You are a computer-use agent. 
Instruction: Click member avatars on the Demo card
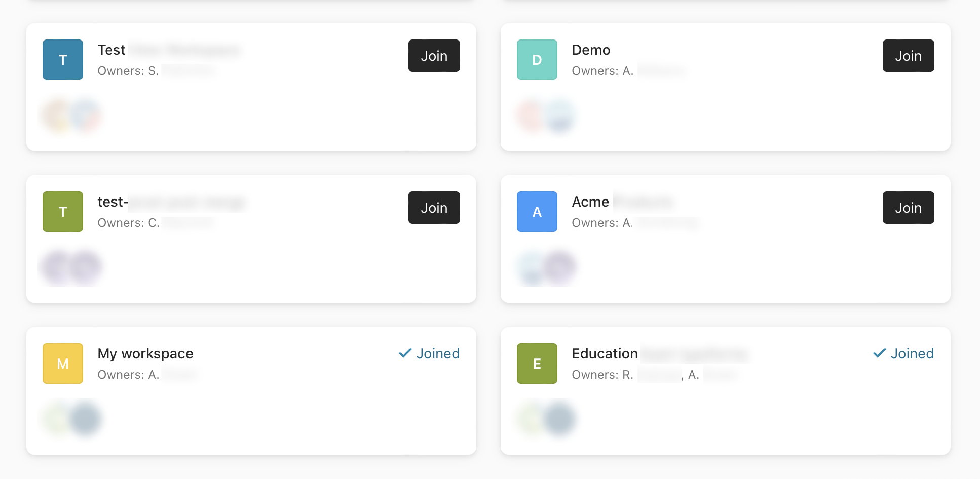[546, 115]
